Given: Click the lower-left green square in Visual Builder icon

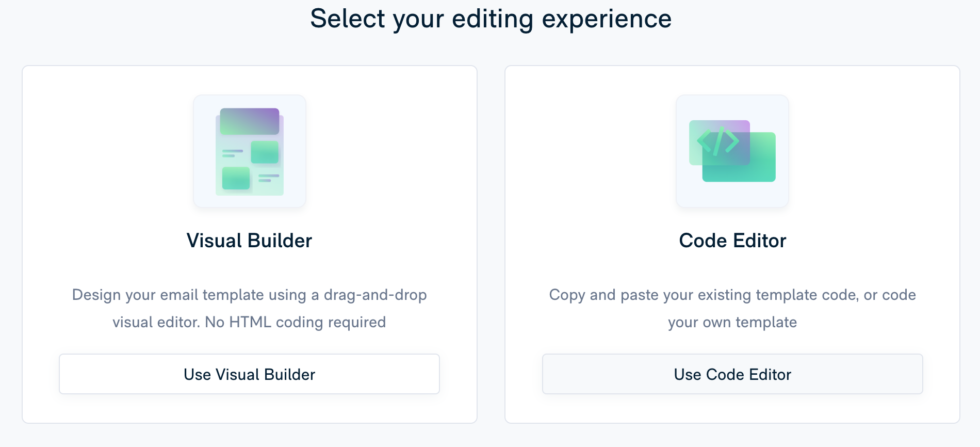Looking at the screenshot, I should pyautogui.click(x=236, y=178).
